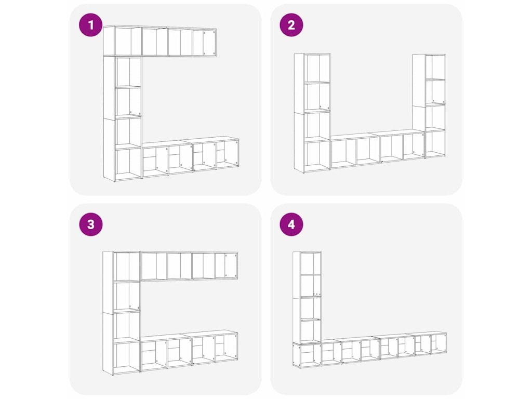Click the upper horizontal shelf in layout 3
Image resolution: width=532 pixels, height=399 pixels.
(x=189, y=266)
